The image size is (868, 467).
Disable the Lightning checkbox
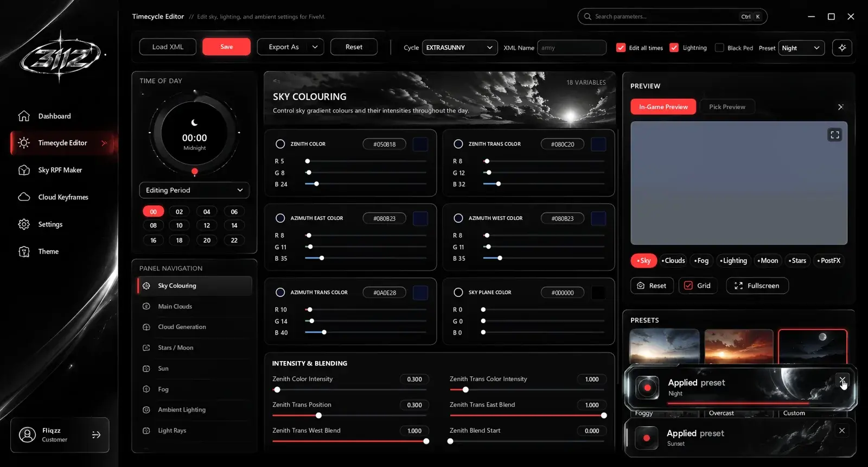[x=674, y=48]
